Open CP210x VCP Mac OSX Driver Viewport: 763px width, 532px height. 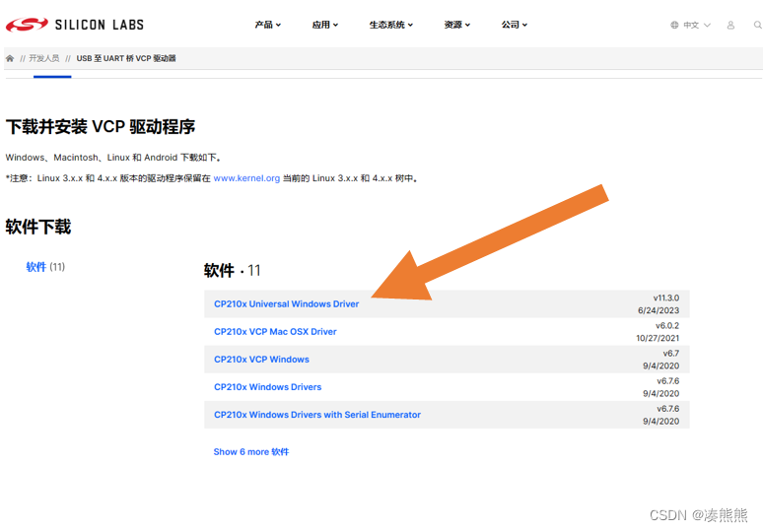point(275,332)
